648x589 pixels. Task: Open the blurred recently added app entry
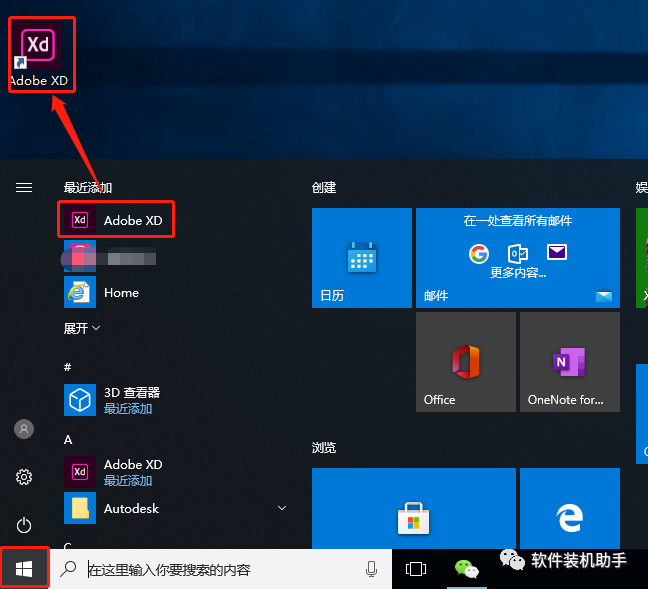click(x=110, y=258)
